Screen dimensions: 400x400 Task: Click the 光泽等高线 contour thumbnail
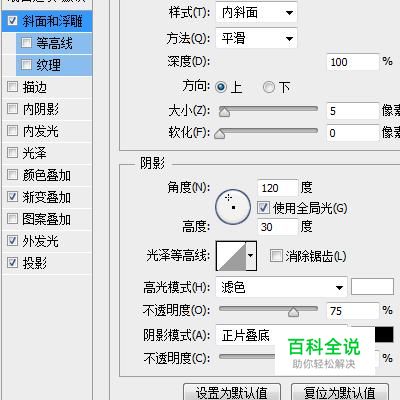pyautogui.click(x=231, y=256)
